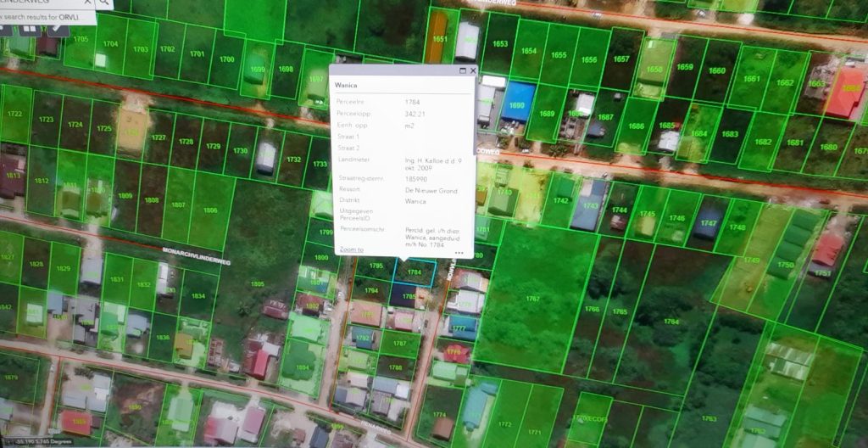Close the Wanica parcel popup
Viewport: 868px width, 448px height.
pyautogui.click(x=473, y=71)
